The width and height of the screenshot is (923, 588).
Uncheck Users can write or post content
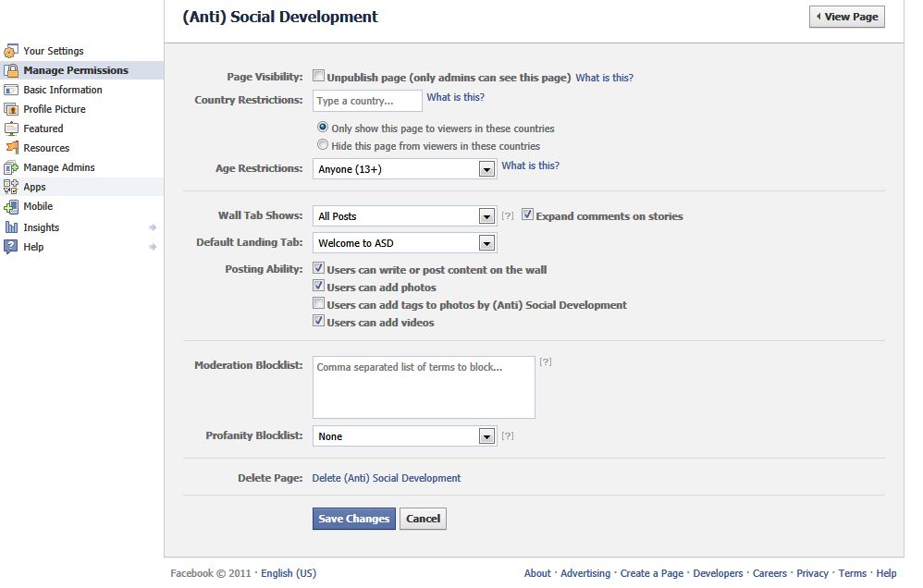318,268
